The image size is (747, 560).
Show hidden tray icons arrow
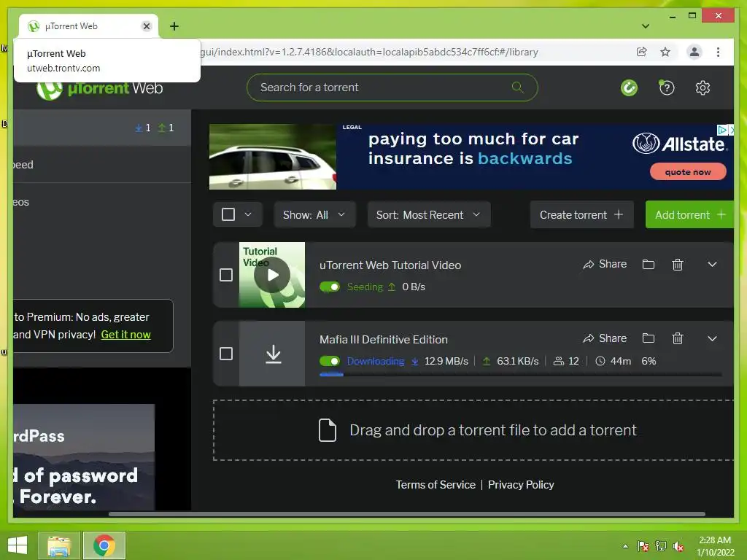click(625, 546)
